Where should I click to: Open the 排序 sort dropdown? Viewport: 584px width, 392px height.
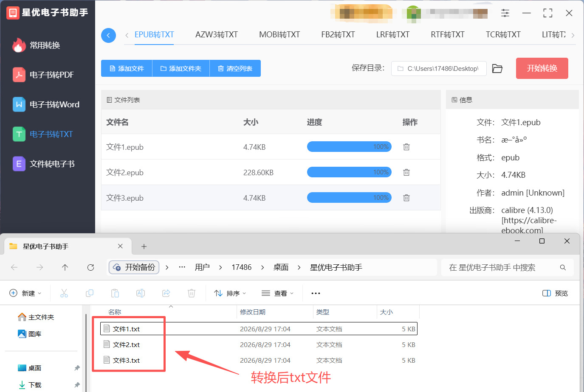pos(230,293)
